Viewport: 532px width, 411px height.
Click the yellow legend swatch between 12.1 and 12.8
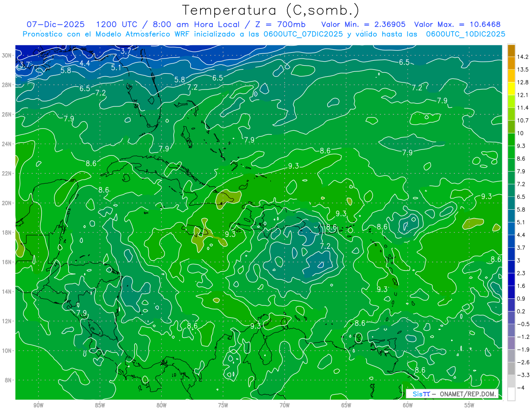pos(511,89)
